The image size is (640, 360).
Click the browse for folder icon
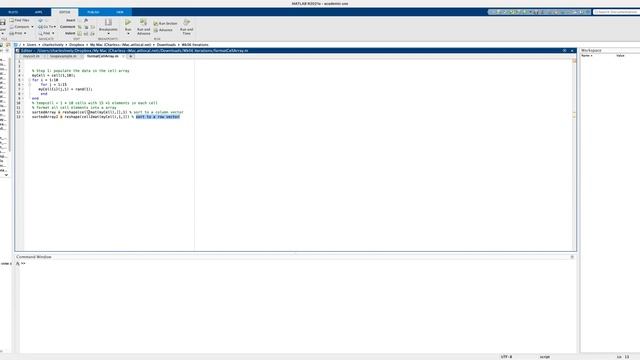pos(8,44)
